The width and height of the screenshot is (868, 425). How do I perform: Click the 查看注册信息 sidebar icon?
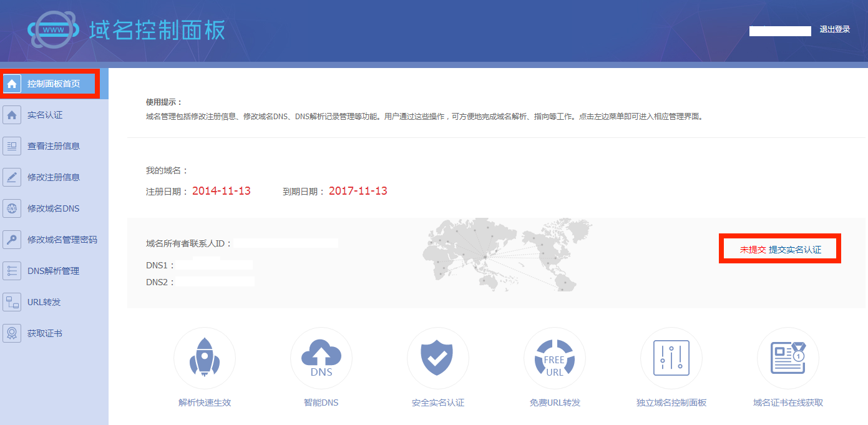[12, 145]
